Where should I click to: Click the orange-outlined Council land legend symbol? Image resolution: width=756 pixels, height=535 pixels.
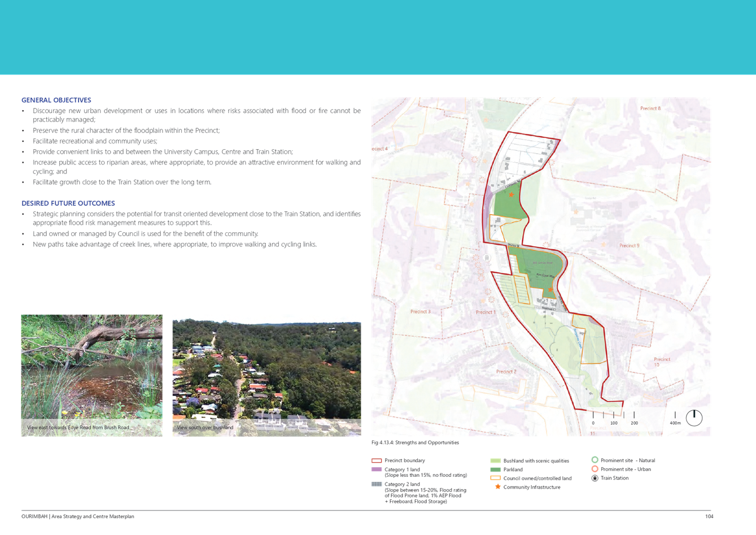point(495,478)
